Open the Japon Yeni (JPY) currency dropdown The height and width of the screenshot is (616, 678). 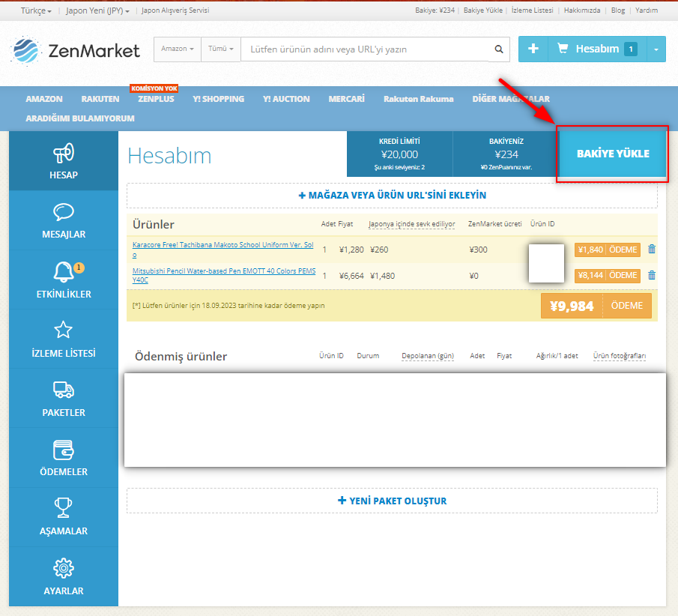tap(97, 10)
